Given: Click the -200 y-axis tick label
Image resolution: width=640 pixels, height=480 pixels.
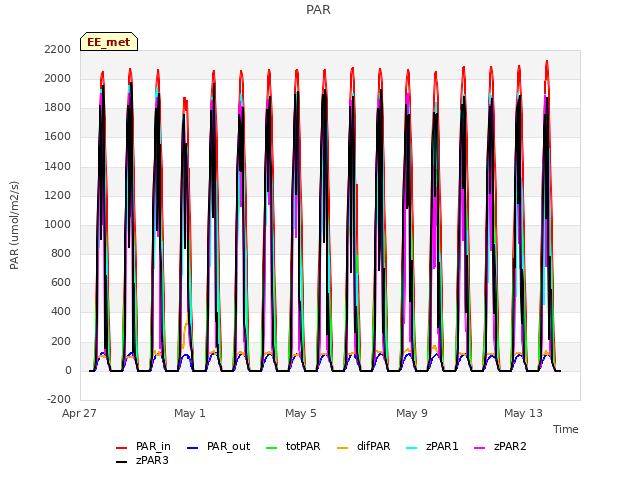Looking at the screenshot, I should click(59, 399).
